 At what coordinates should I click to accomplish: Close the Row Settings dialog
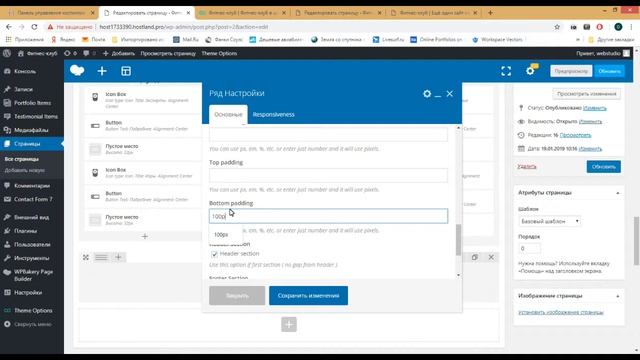[449, 94]
